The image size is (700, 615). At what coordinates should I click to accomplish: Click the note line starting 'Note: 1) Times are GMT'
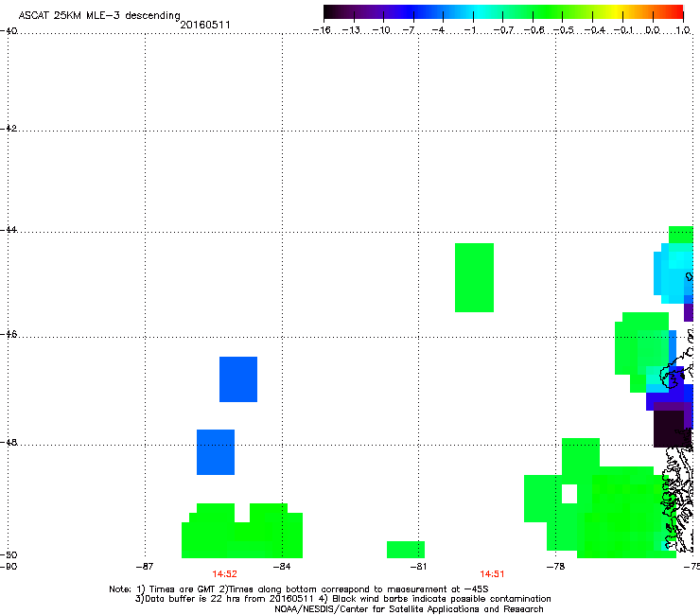coord(299,589)
